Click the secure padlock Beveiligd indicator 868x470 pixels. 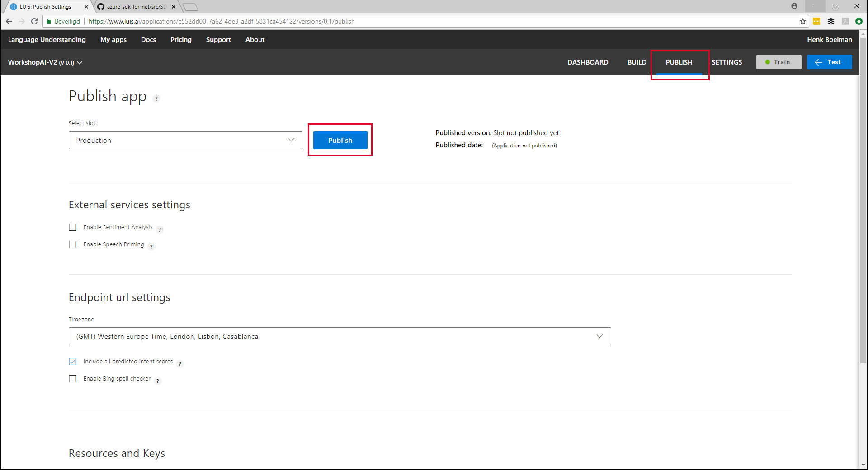click(x=63, y=21)
